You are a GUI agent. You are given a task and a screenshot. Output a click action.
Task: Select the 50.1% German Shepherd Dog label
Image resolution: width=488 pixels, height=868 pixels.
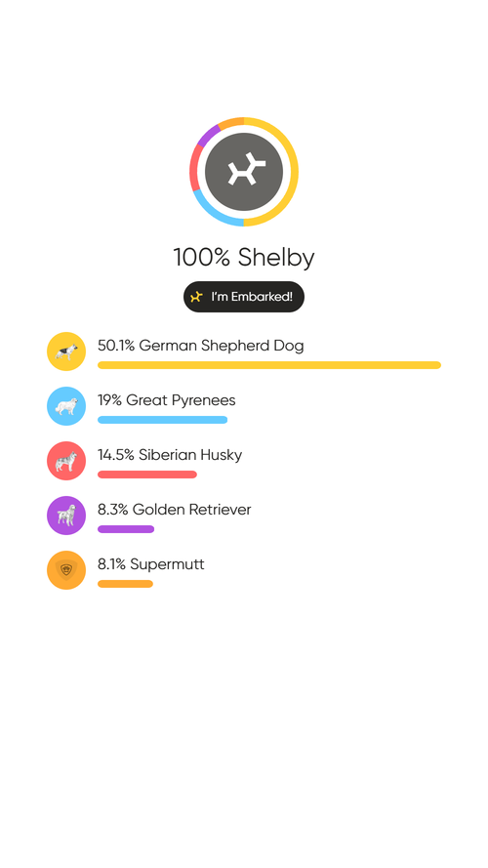201,346
